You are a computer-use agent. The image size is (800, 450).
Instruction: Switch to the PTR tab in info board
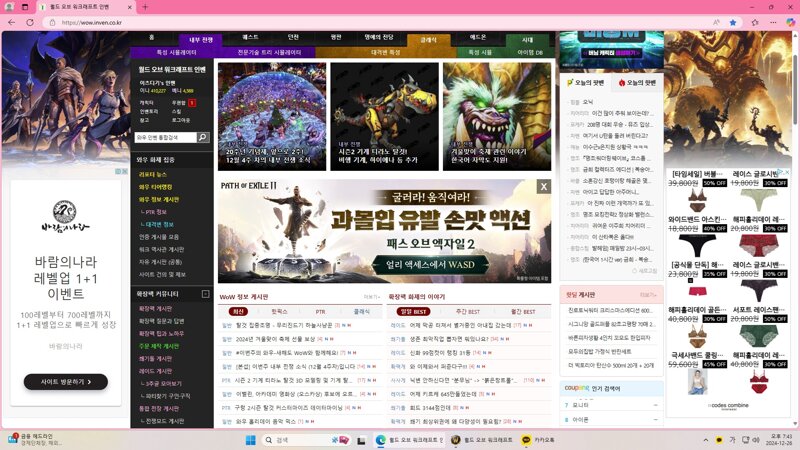click(x=320, y=311)
